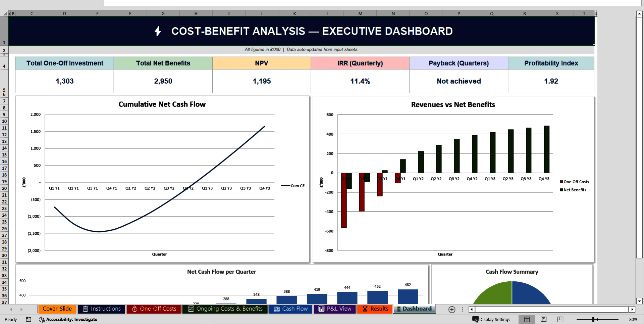Select the Results sheet tab

pos(375,309)
